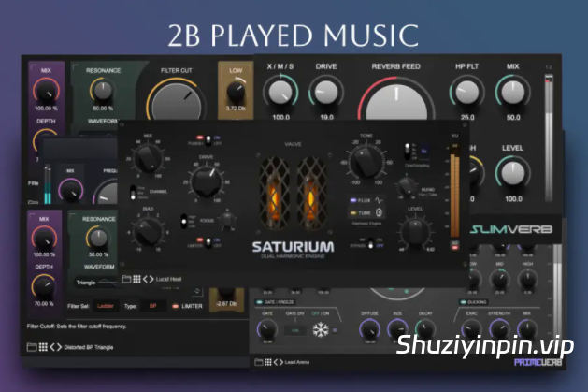Click the Filter Cut knob
Viewport: 588px width, 392px height.
tap(177, 101)
